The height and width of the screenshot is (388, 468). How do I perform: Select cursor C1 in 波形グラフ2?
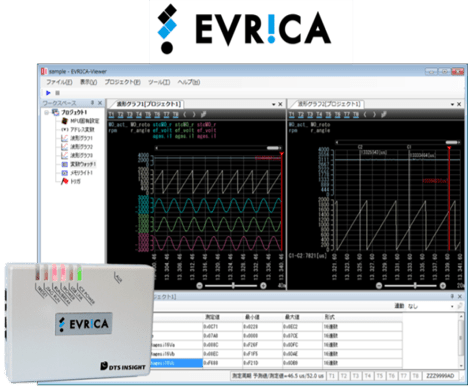coord(409,147)
